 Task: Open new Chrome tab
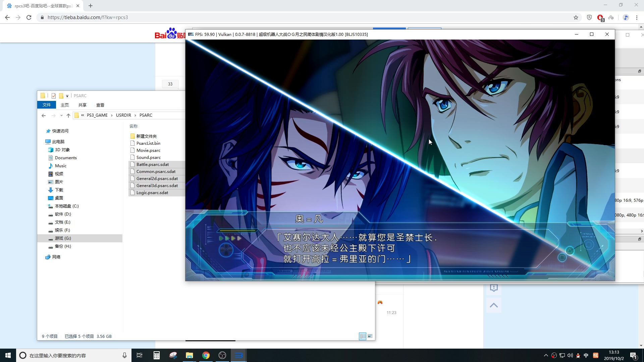(x=91, y=6)
